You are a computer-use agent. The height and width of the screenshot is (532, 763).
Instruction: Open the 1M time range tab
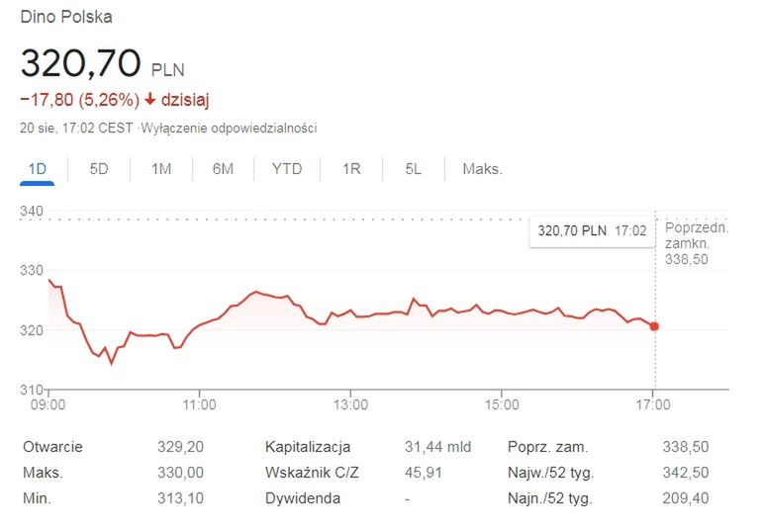(161, 169)
